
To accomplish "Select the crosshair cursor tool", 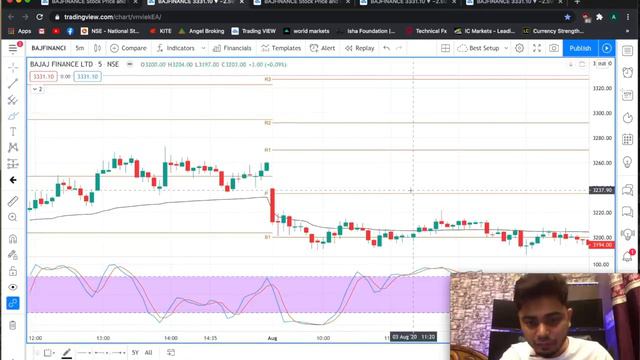I will (13, 67).
